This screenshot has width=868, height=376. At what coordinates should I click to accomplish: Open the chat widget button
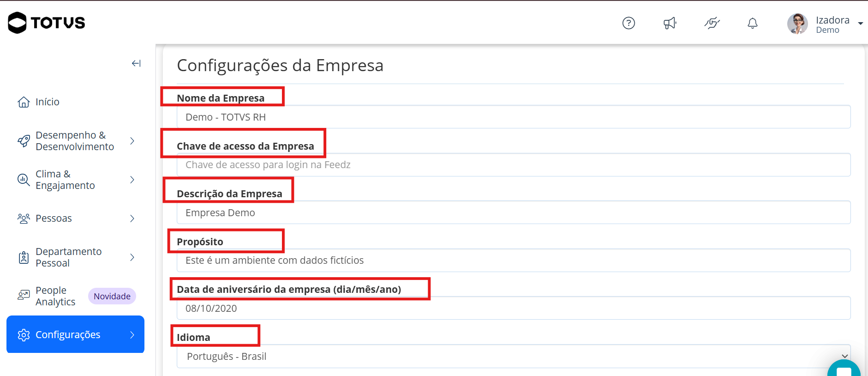tap(844, 370)
